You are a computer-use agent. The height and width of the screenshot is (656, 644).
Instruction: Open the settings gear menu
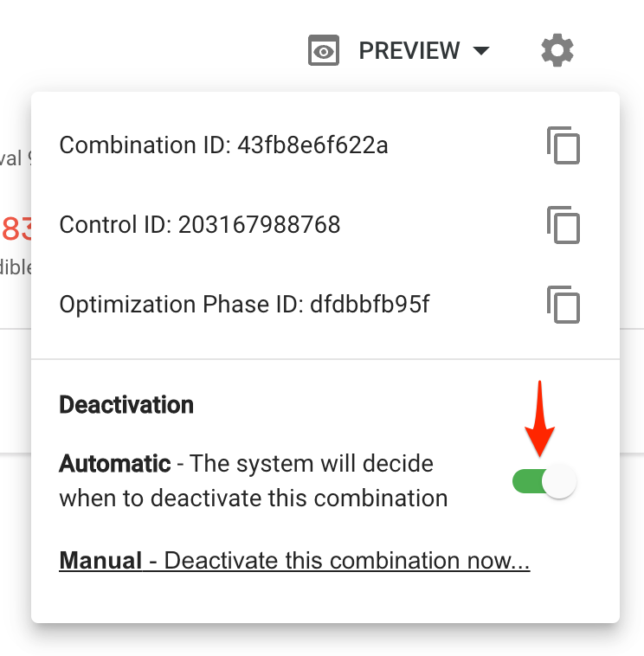[557, 50]
